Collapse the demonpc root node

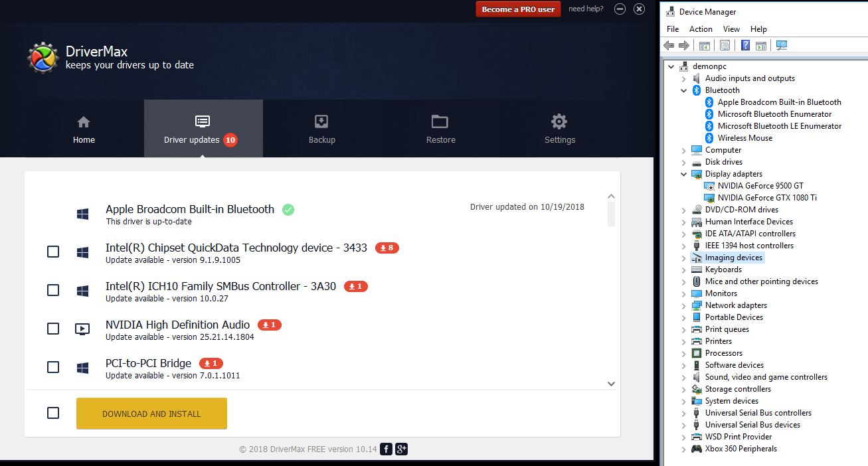click(x=671, y=66)
